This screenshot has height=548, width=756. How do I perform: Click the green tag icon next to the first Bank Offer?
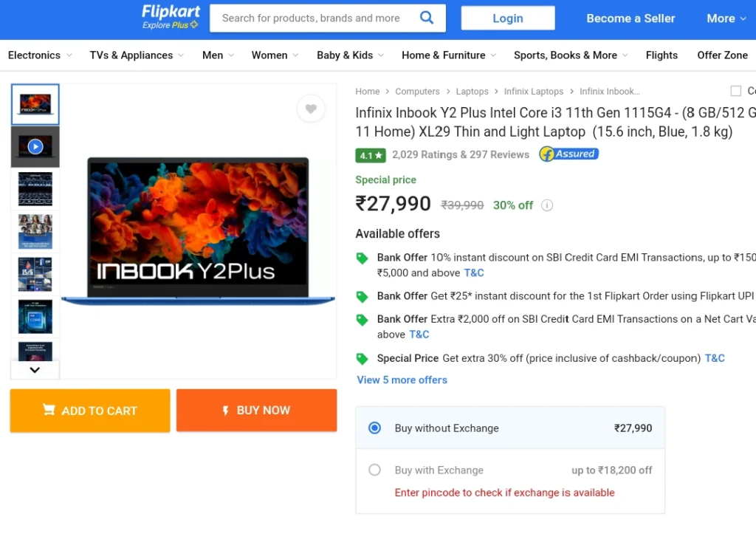tap(362, 258)
